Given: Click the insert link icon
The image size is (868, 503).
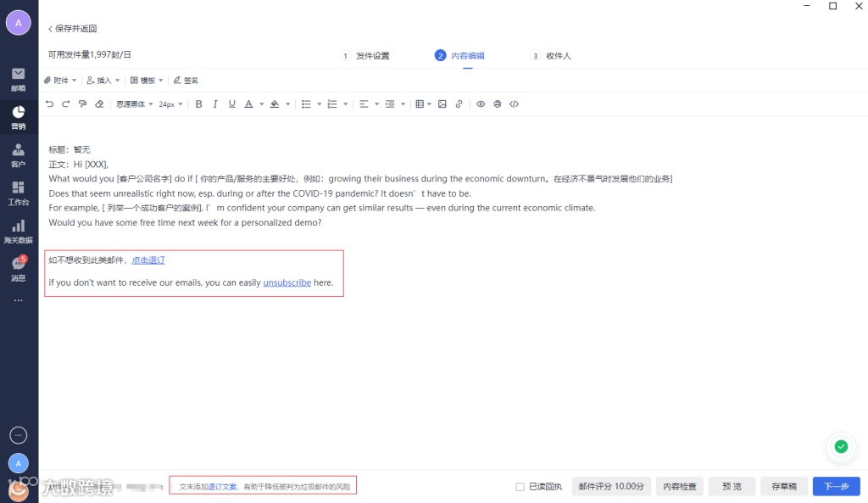Looking at the screenshot, I should (x=459, y=104).
